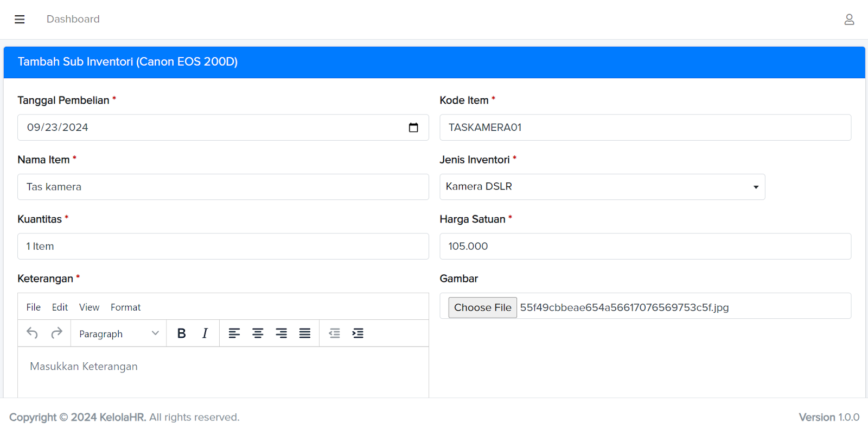
Task: Open the editor File menu
Action: pos(34,307)
